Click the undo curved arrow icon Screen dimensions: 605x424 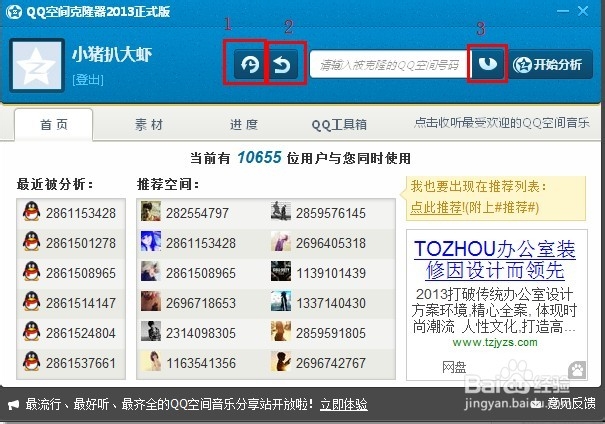[282, 64]
